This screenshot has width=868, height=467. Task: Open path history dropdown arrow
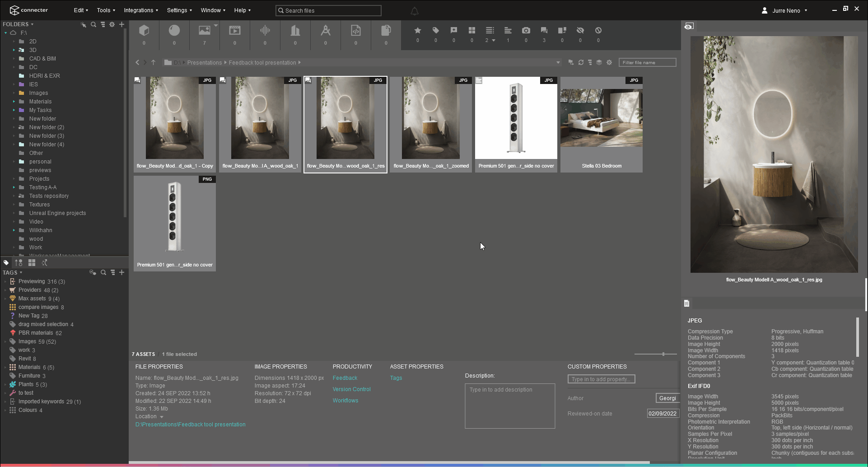coord(558,62)
